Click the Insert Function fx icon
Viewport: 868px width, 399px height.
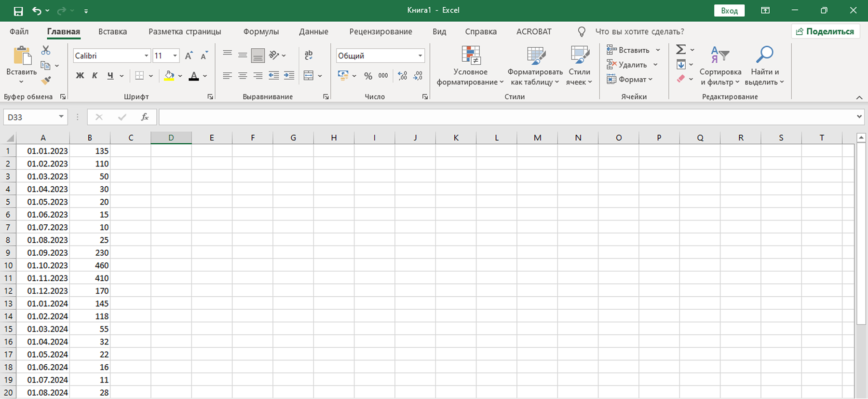point(145,117)
